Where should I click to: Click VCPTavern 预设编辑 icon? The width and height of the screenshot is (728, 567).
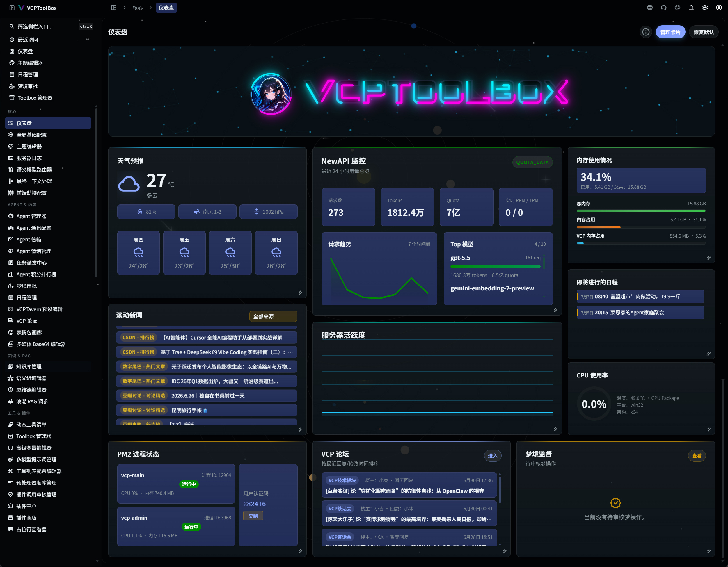tap(11, 309)
